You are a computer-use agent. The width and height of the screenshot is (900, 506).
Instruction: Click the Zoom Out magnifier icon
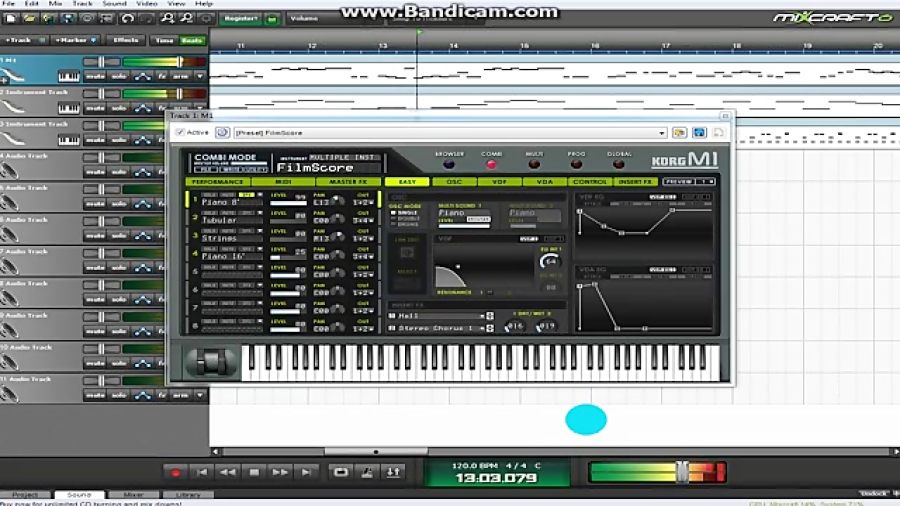tap(187, 18)
